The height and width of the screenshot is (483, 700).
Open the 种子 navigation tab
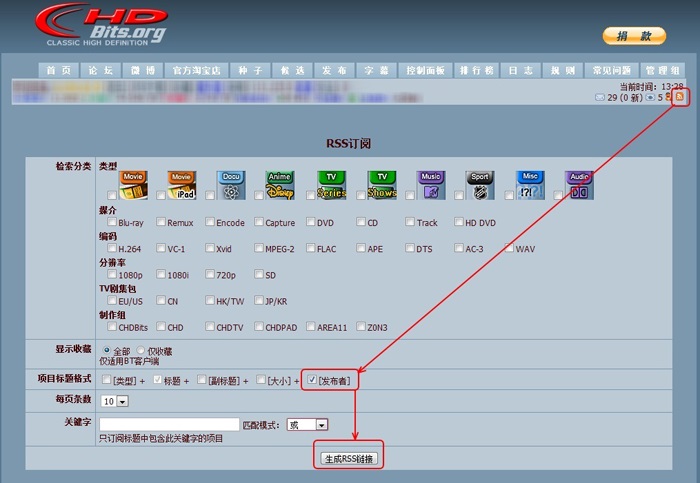pyautogui.click(x=250, y=71)
